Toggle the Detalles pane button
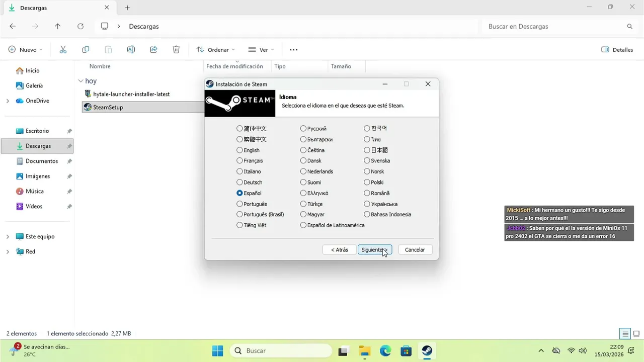The height and width of the screenshot is (362, 644). click(x=617, y=50)
